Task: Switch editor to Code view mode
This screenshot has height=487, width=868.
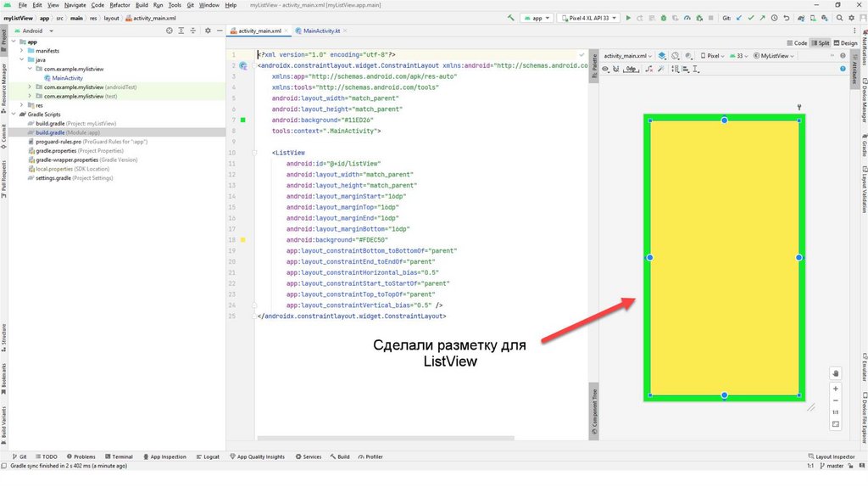Action: point(798,42)
